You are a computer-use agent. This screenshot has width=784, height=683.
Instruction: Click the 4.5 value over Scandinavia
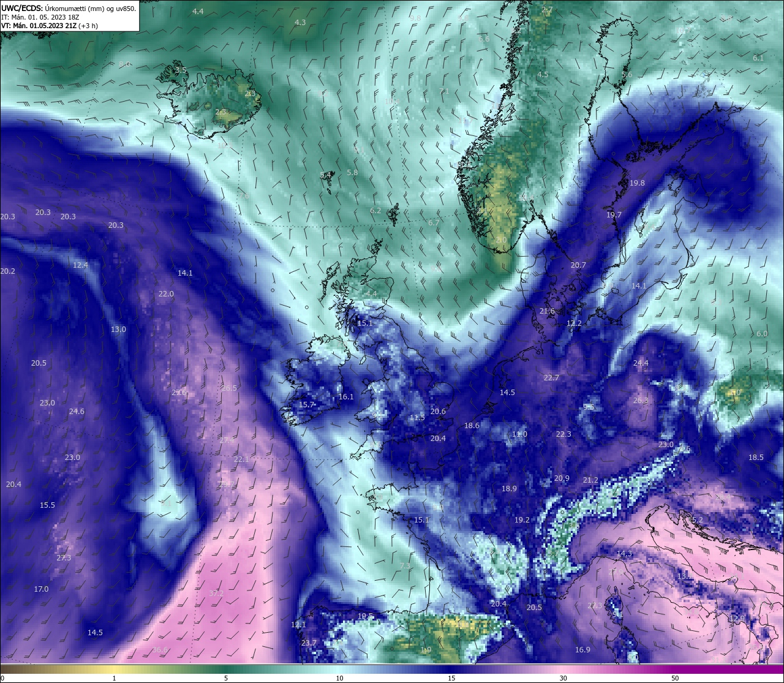point(543,74)
